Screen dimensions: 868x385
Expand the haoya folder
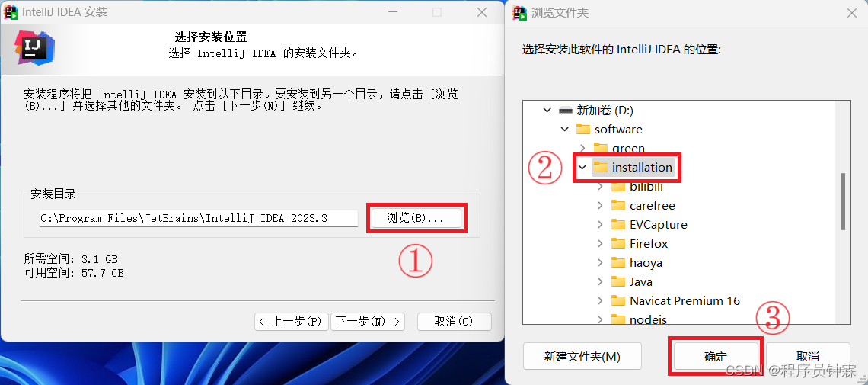click(600, 262)
